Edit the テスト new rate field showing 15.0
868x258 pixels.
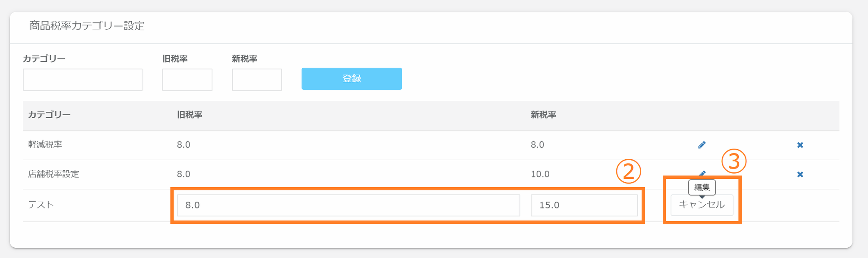click(584, 205)
